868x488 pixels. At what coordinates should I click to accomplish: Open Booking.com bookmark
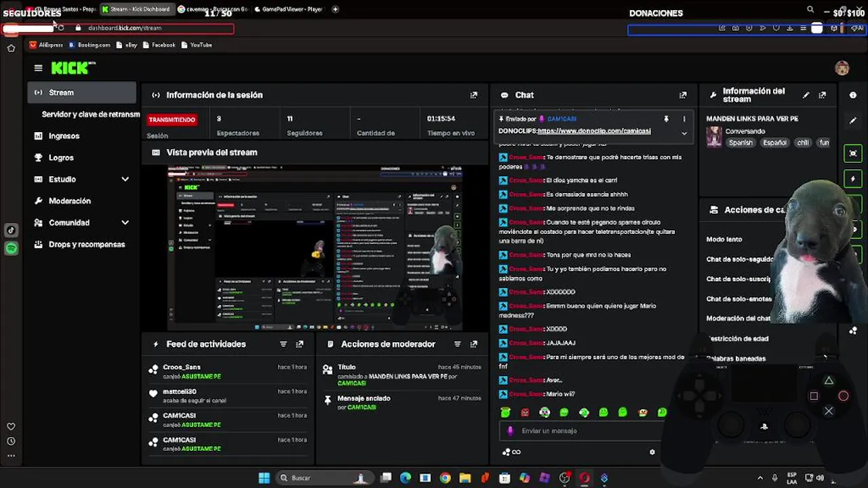[x=89, y=45]
